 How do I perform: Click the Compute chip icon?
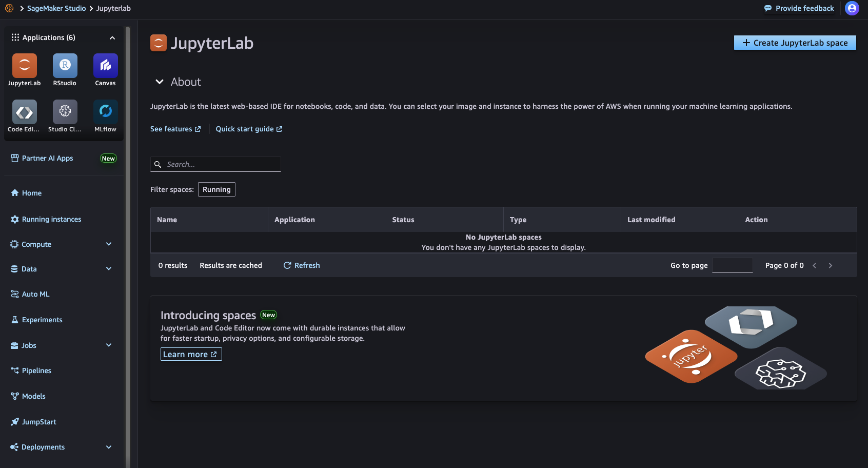click(14, 244)
